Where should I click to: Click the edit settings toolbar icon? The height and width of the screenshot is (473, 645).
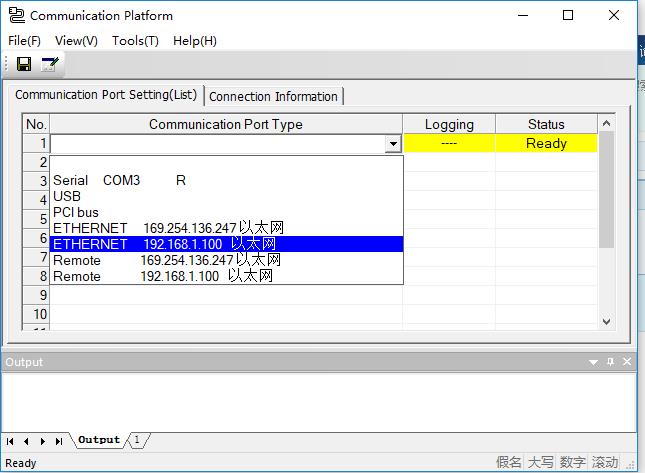[x=49, y=63]
